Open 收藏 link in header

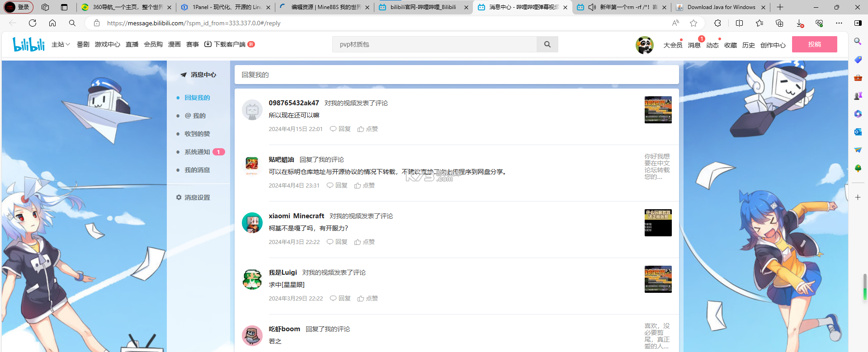(731, 45)
